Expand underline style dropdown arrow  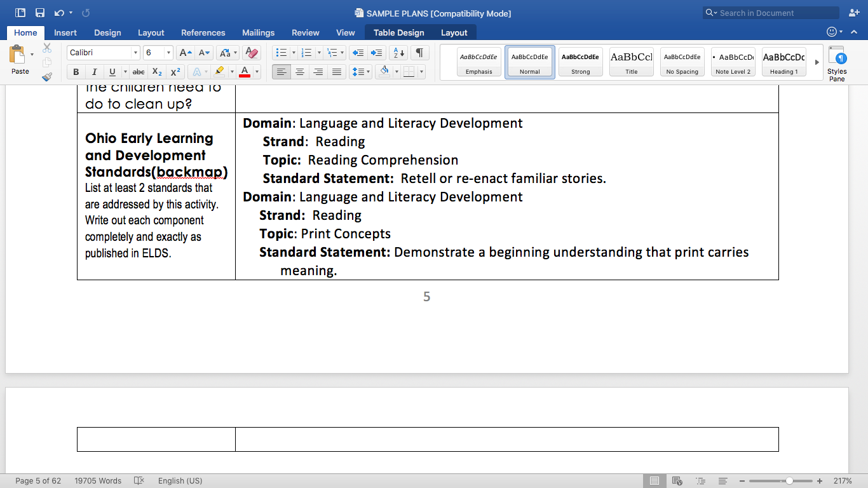click(x=125, y=72)
